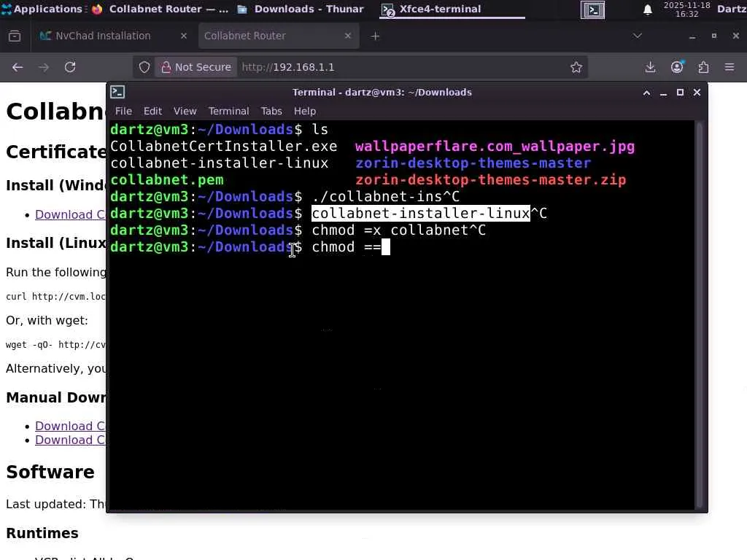Open a new Firefox tab
This screenshot has height=560, width=747.
pyautogui.click(x=376, y=36)
